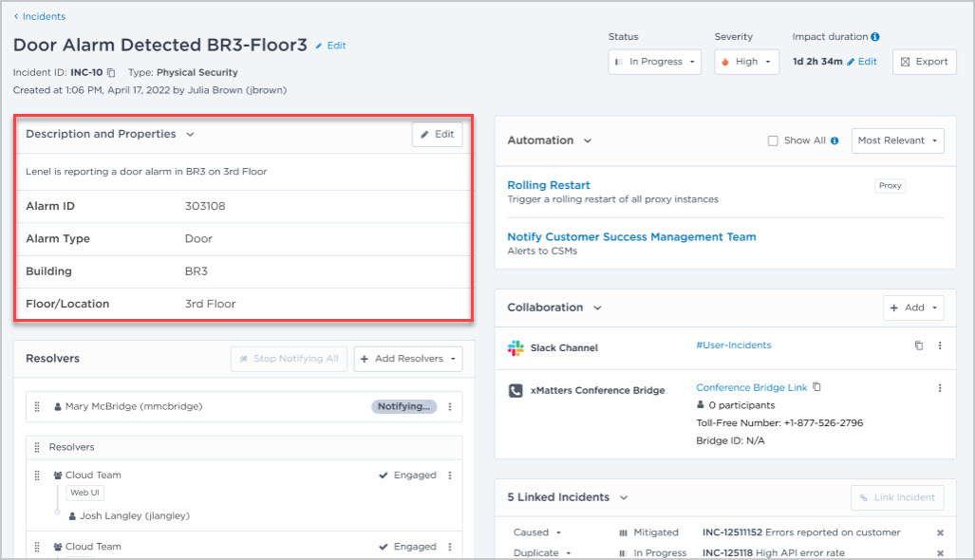Viewport: 975px width, 560px height.
Task: Open options menu for first Cloud Team
Action: pos(450,476)
